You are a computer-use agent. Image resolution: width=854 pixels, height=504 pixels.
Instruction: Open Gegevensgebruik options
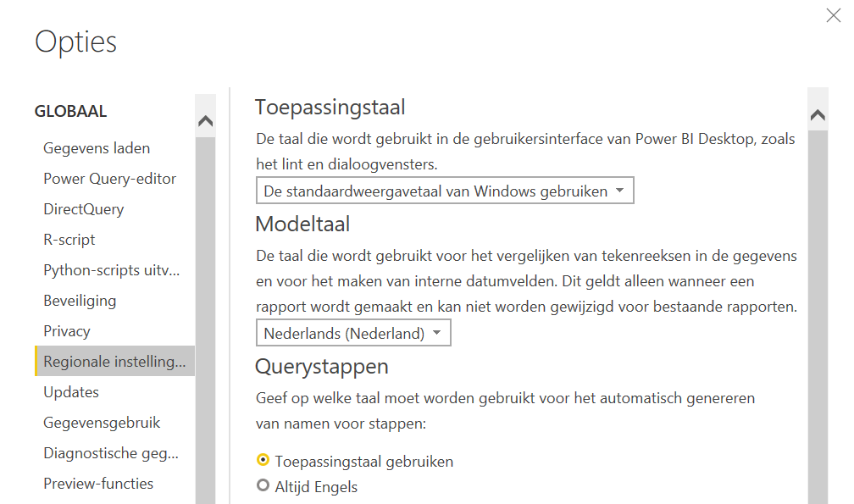[102, 423]
